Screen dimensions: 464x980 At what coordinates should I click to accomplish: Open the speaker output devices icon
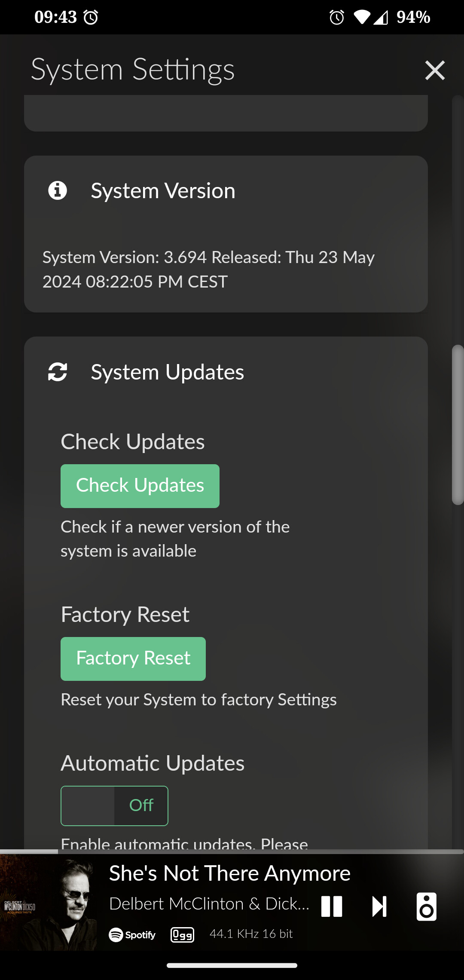pos(427,906)
